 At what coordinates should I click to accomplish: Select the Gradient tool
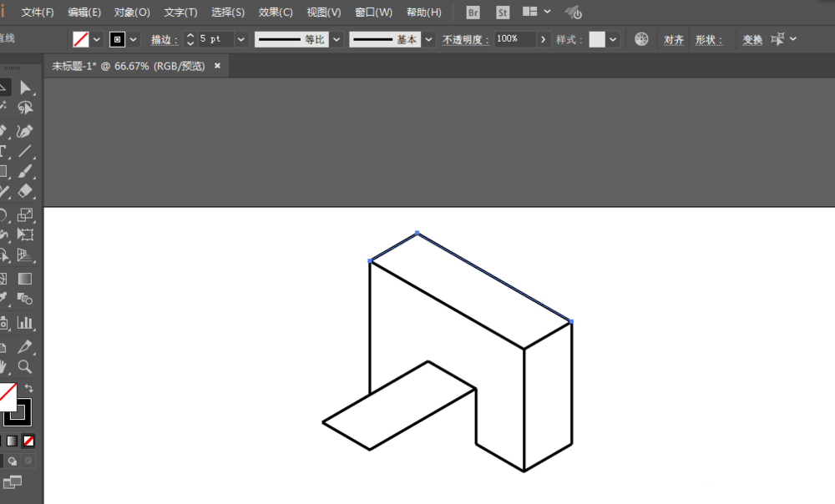click(x=24, y=279)
